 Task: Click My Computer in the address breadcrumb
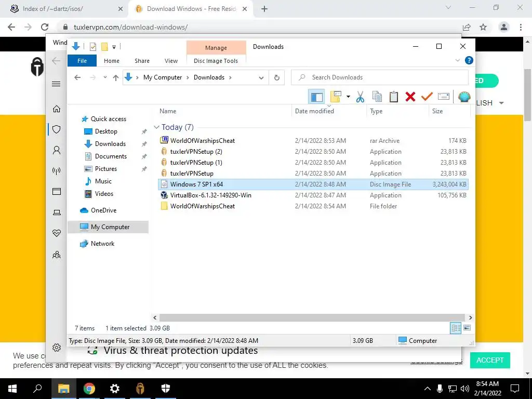(163, 77)
